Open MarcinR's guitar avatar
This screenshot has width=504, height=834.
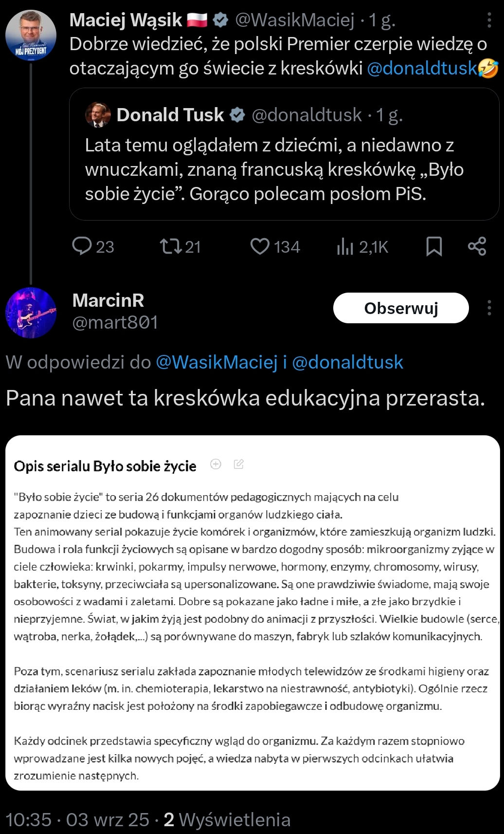point(31,313)
